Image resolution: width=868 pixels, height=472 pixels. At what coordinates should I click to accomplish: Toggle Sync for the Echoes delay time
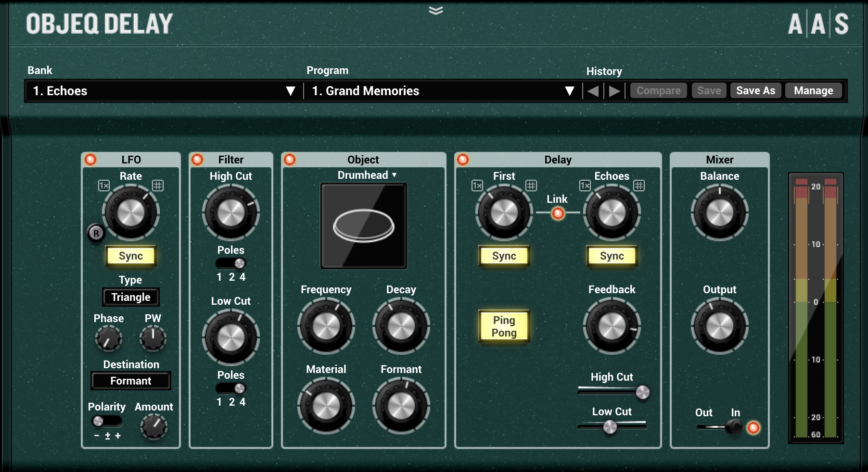click(x=611, y=256)
